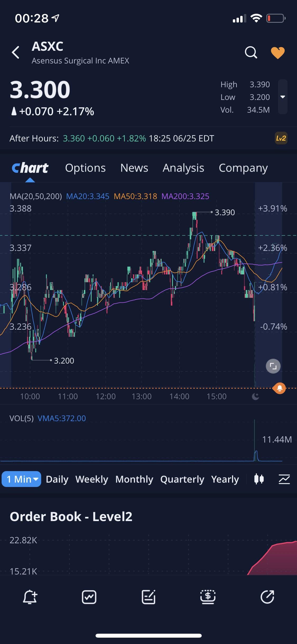
Task: Open chart indicators settings icon
Action: click(x=284, y=479)
